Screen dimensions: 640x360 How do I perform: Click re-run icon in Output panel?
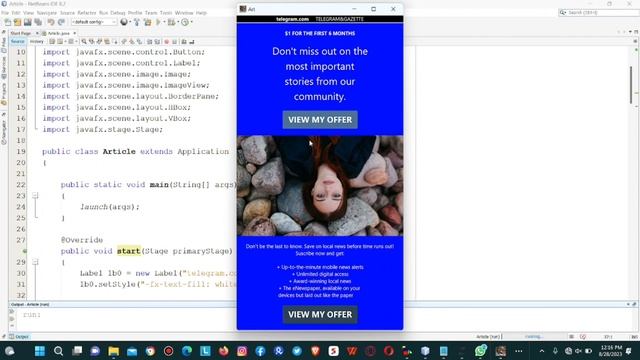tap(11, 312)
